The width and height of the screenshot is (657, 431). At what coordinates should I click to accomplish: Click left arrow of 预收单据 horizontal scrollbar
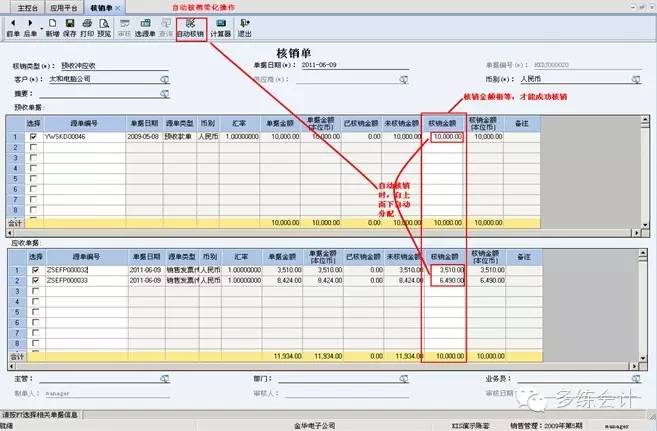pyautogui.click(x=10, y=232)
